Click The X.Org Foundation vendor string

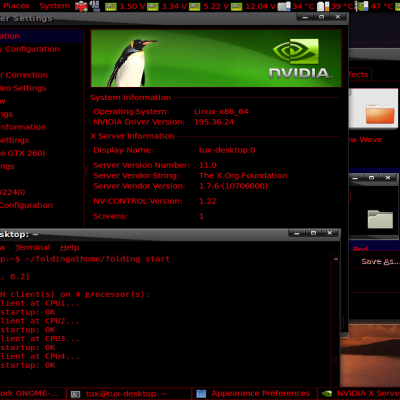243,176
